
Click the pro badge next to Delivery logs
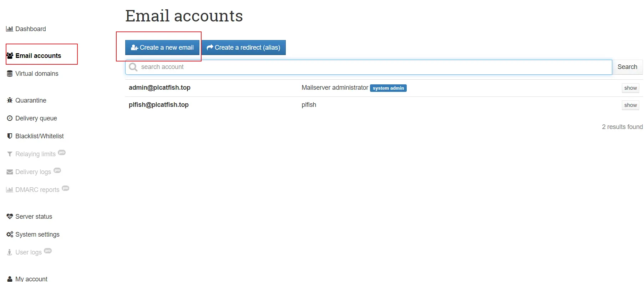click(57, 170)
